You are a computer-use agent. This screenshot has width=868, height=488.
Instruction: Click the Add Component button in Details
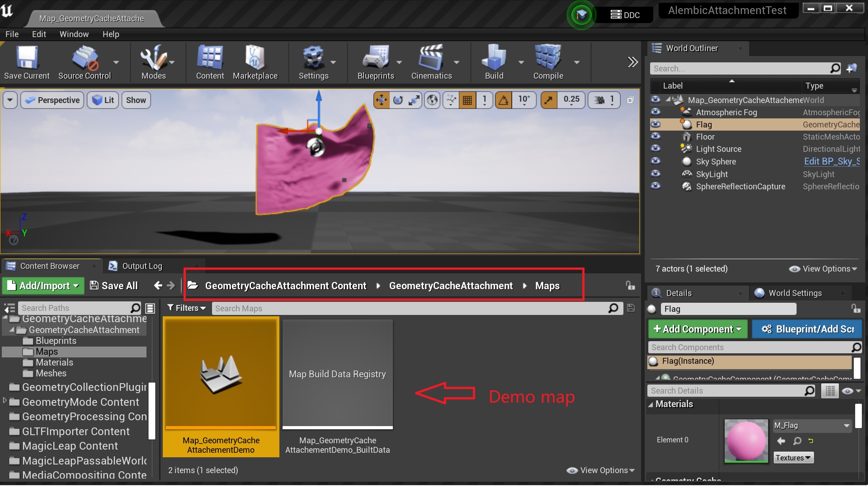[697, 329]
